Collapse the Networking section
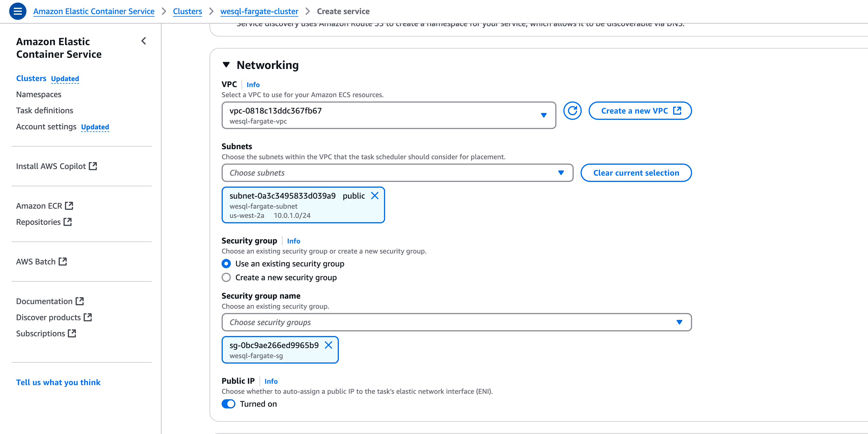Image resolution: width=868 pixels, height=434 pixels. (226, 65)
